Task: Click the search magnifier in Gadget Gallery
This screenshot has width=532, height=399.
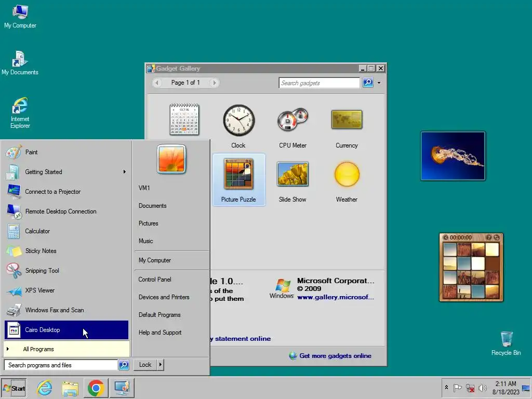Action: pyautogui.click(x=368, y=83)
